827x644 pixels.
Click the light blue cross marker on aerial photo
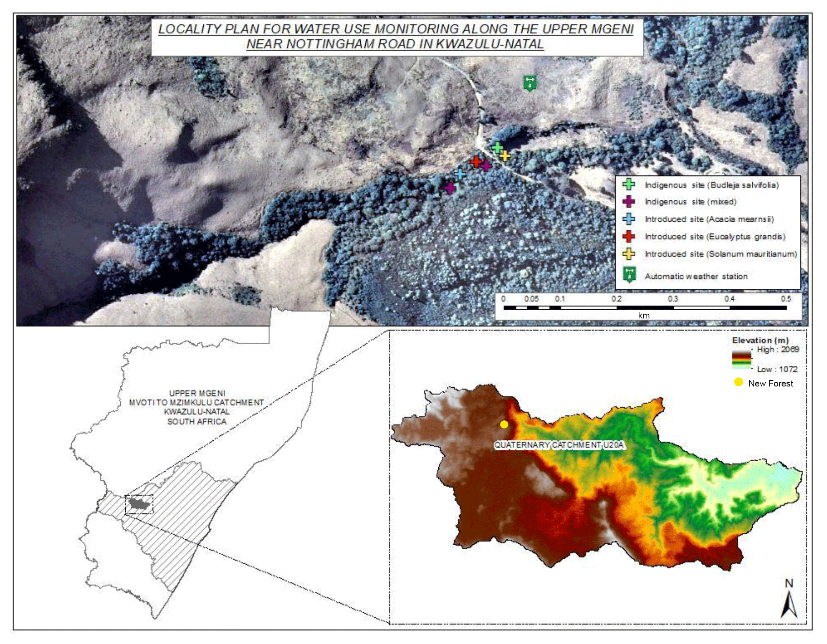(x=460, y=174)
